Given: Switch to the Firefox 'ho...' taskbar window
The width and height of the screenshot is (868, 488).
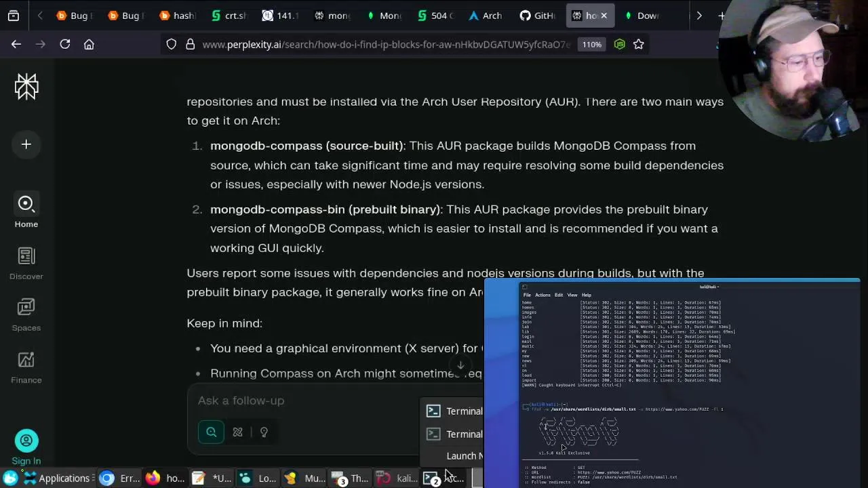Looking at the screenshot, I should pos(165,478).
